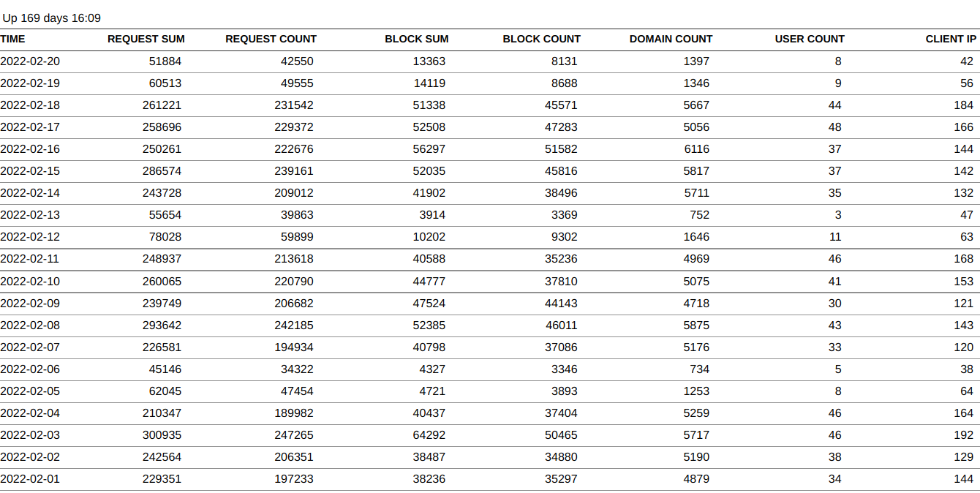Click the uptime text at top
980x493 pixels.
click(x=52, y=18)
